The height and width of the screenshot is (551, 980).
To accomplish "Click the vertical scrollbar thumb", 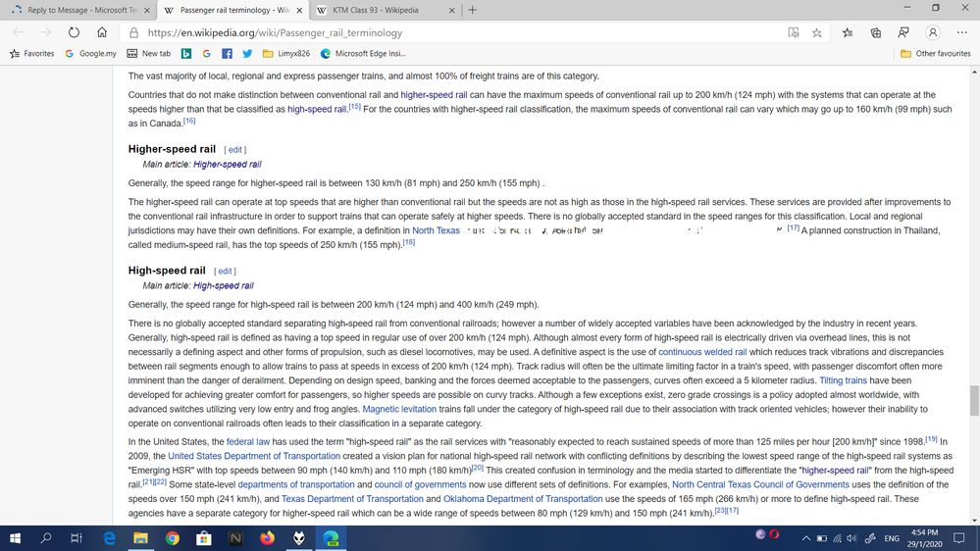I will (x=974, y=400).
